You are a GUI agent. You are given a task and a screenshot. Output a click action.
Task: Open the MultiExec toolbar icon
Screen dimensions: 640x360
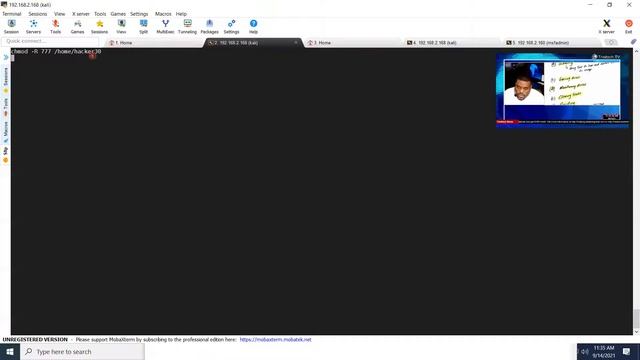[165, 26]
